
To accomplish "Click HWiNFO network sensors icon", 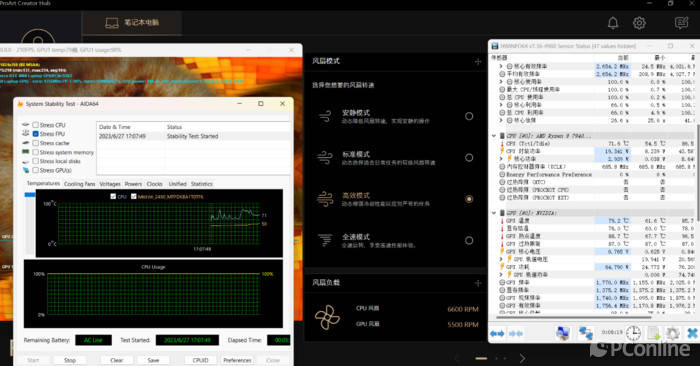I will pyautogui.click(x=585, y=333).
